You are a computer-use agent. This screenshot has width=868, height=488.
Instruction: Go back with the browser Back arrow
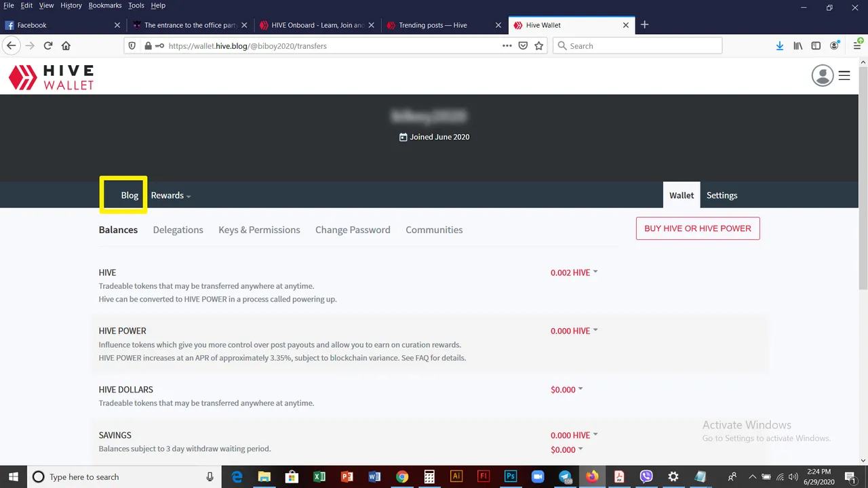pos(12,45)
